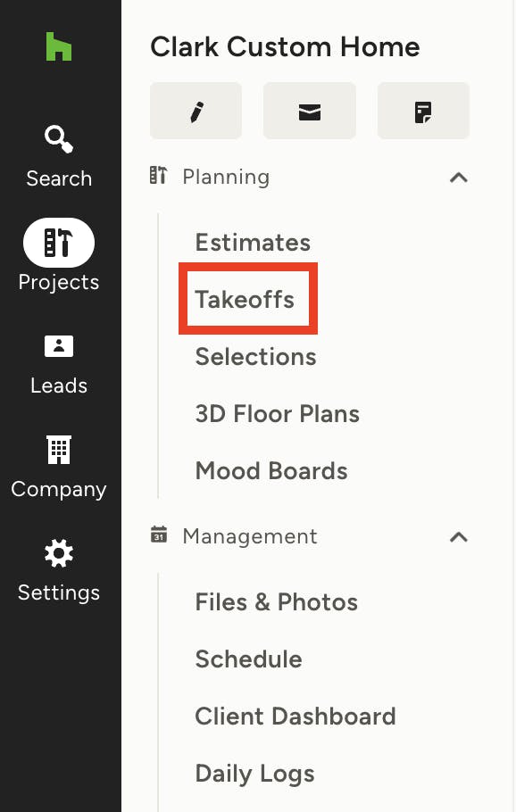This screenshot has height=812, width=516.
Task: Open Selections under Planning
Action: (256, 357)
